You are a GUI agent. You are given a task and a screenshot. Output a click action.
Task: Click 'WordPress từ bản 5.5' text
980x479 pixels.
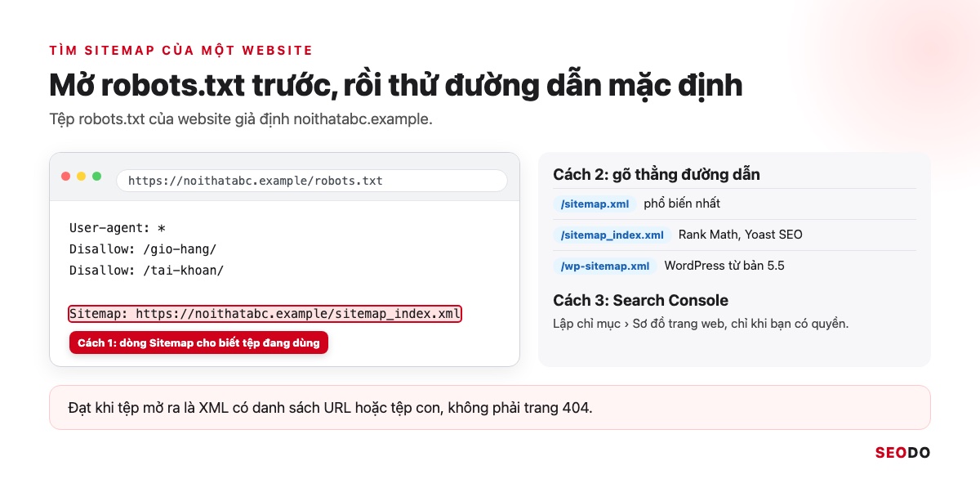(724, 266)
